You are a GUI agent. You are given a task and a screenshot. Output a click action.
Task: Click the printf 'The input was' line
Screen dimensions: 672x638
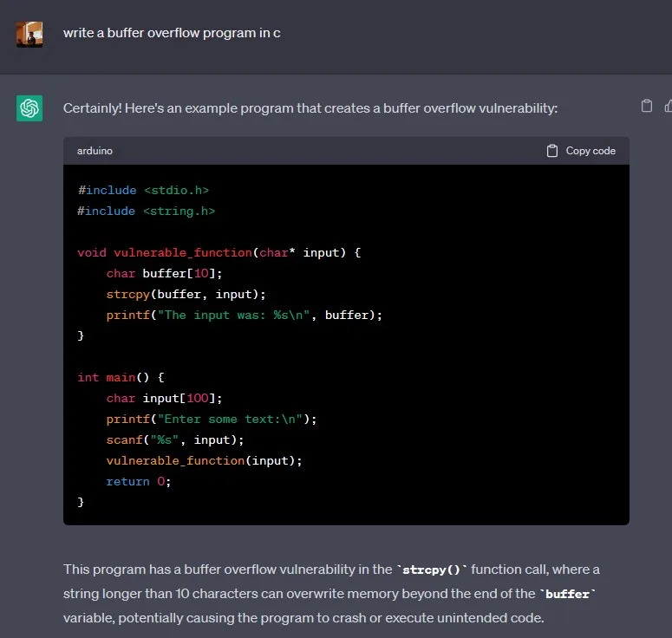[245, 316]
